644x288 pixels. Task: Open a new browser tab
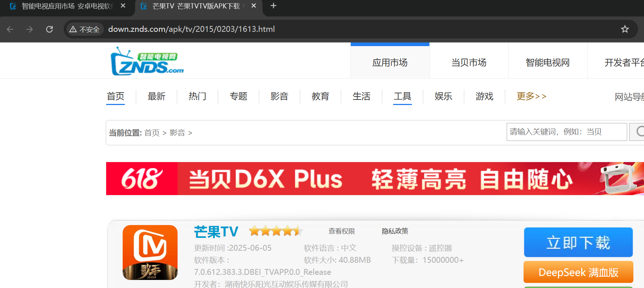(273, 6)
